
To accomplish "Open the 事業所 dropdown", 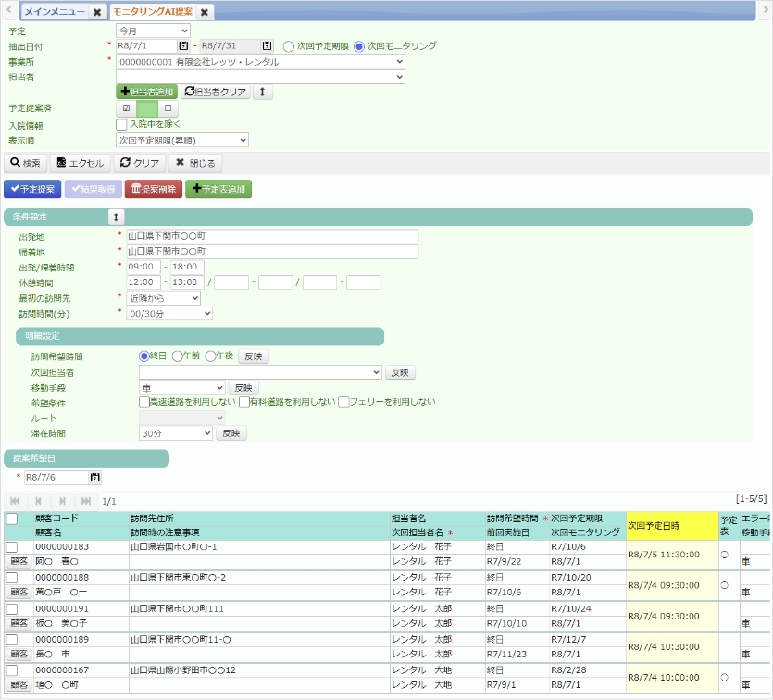I will (x=260, y=62).
